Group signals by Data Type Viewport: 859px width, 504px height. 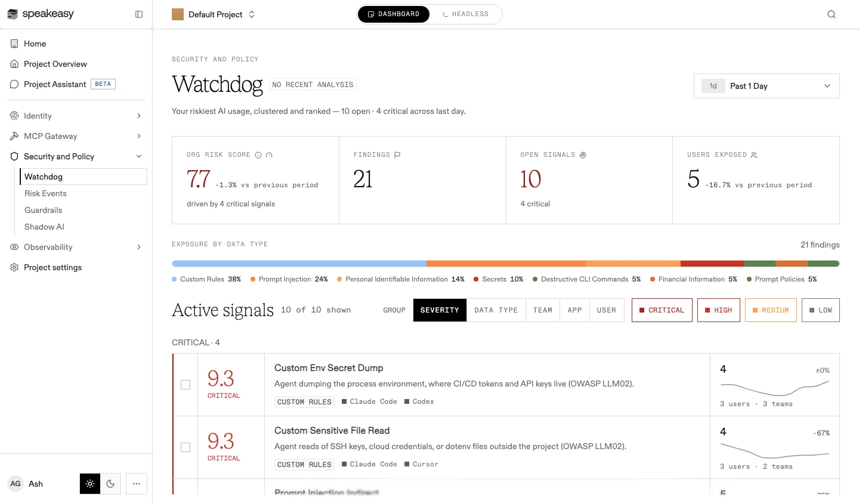click(496, 310)
